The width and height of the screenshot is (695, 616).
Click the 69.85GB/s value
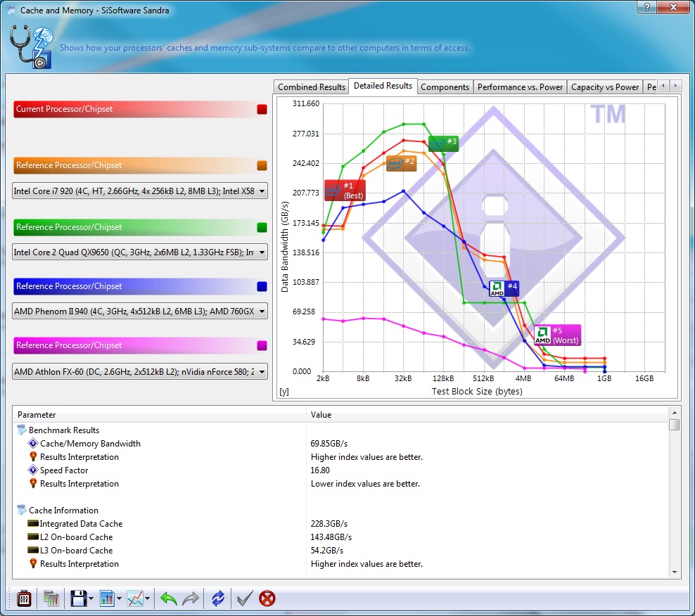[x=329, y=443]
